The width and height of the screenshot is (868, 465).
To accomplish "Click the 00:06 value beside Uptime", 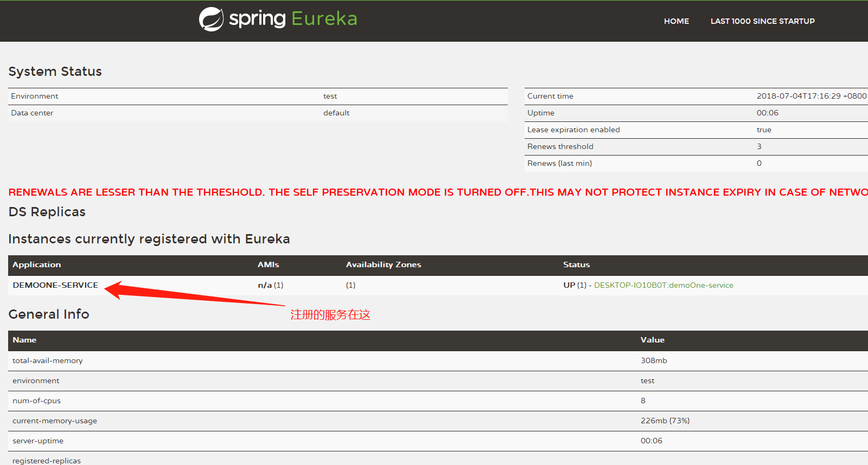I will tap(768, 113).
